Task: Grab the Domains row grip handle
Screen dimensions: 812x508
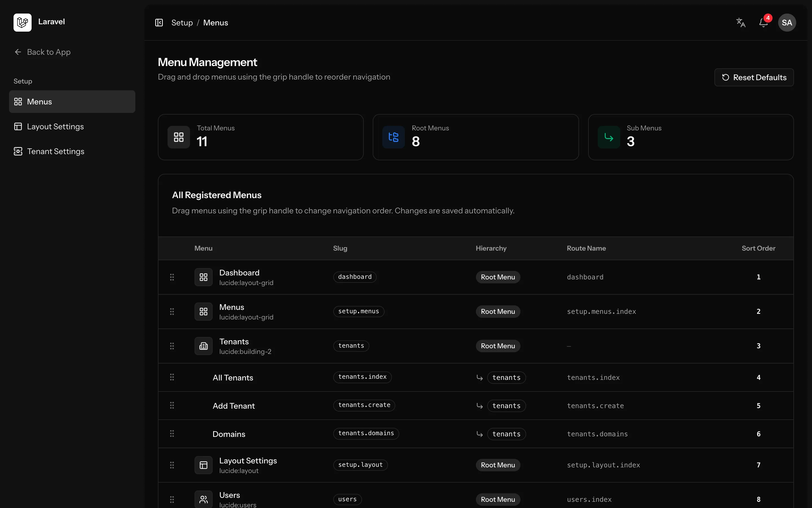Action: coord(172,433)
